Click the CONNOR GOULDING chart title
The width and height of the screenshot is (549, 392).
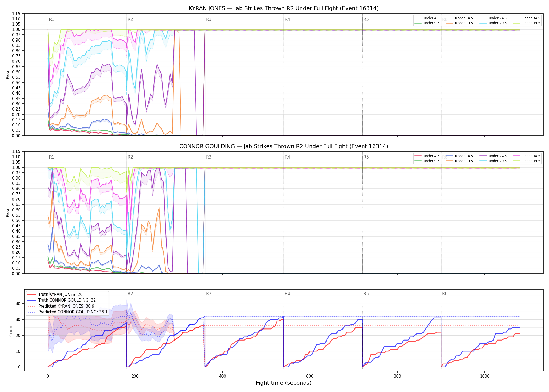tap(284, 146)
